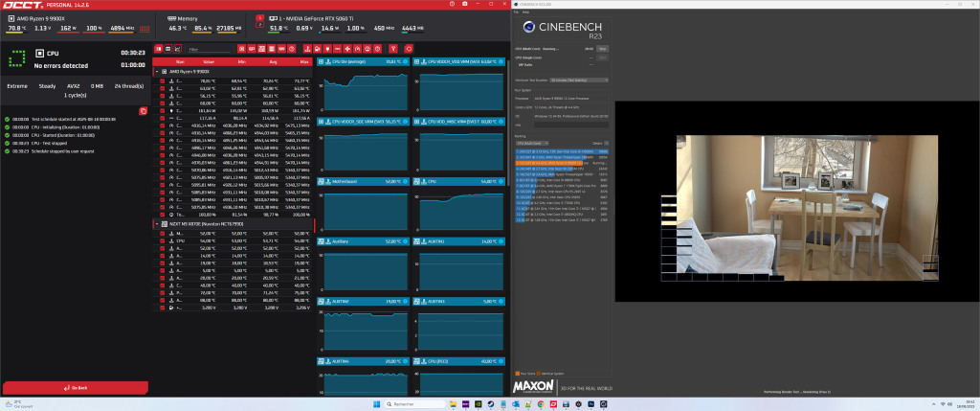Click the Info field in Cinebench Your System
This screenshot has width=980, height=411.
click(x=570, y=125)
